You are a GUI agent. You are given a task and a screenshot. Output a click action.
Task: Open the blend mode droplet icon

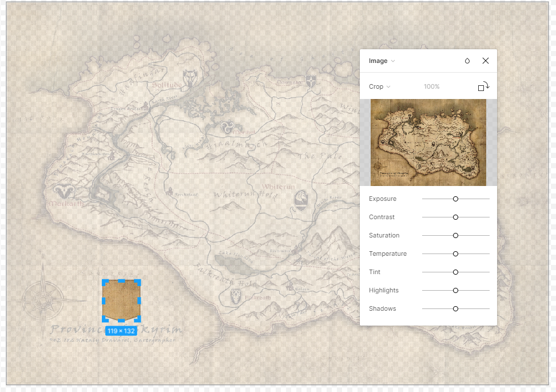pos(467,61)
